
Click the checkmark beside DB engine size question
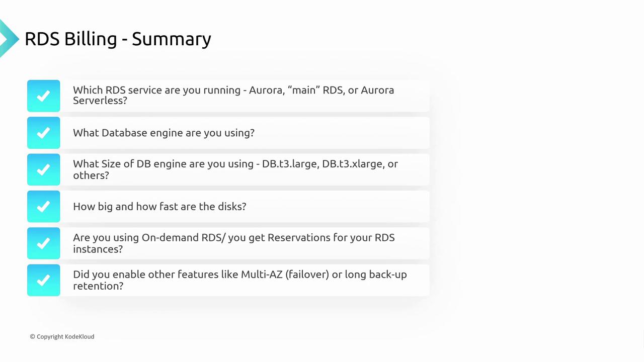[x=43, y=169]
